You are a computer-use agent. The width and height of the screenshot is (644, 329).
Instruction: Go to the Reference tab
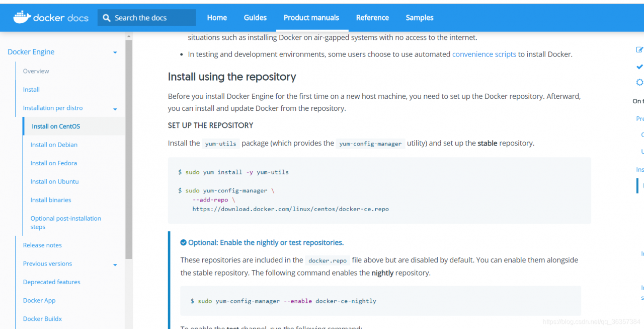click(x=372, y=18)
